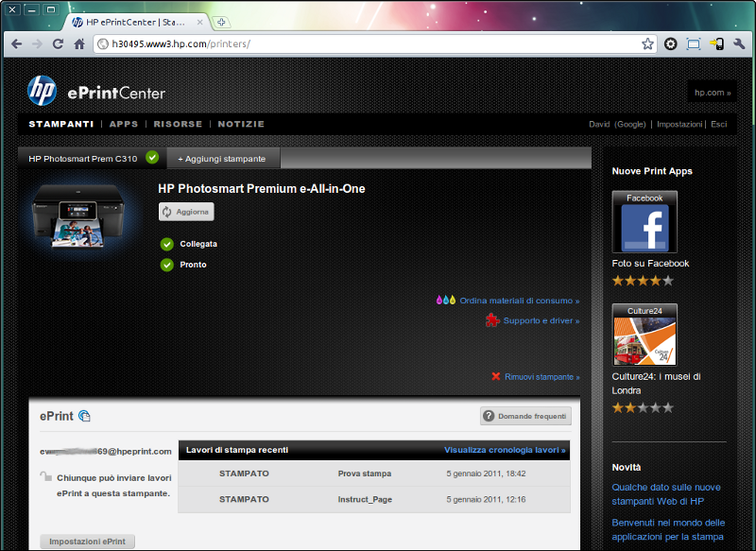Viewport: 756px width, 551px height.
Task: Open the Culture24 print app thumbnail
Action: [644, 335]
